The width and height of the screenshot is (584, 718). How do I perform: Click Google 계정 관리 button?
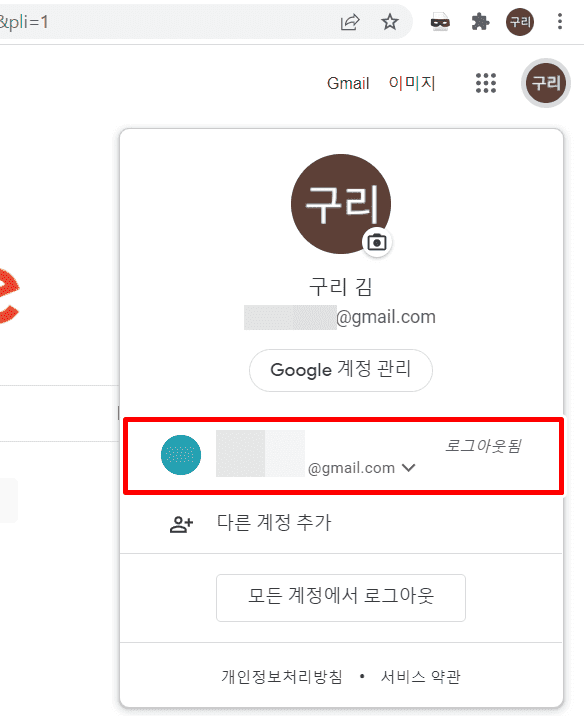pyautogui.click(x=341, y=370)
